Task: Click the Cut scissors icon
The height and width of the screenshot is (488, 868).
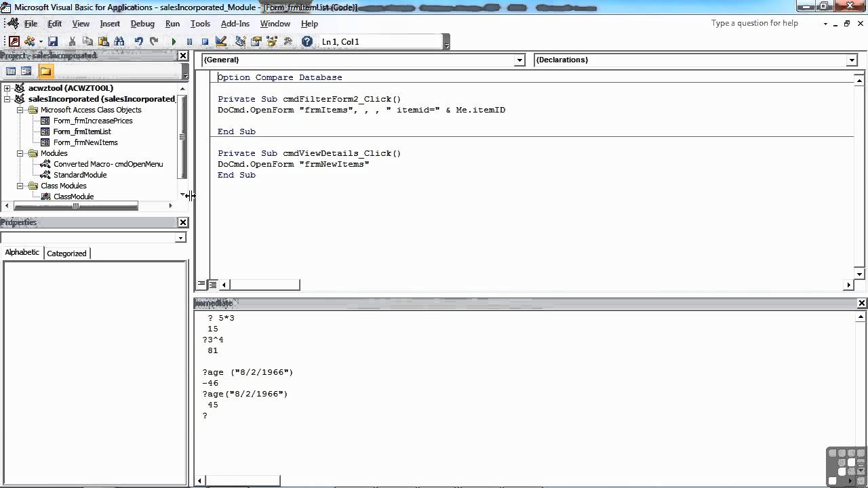Action: pyautogui.click(x=72, y=41)
